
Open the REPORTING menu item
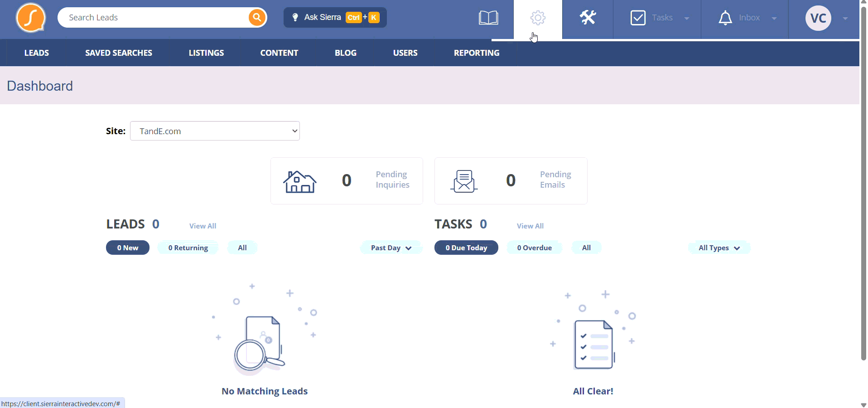click(x=477, y=53)
